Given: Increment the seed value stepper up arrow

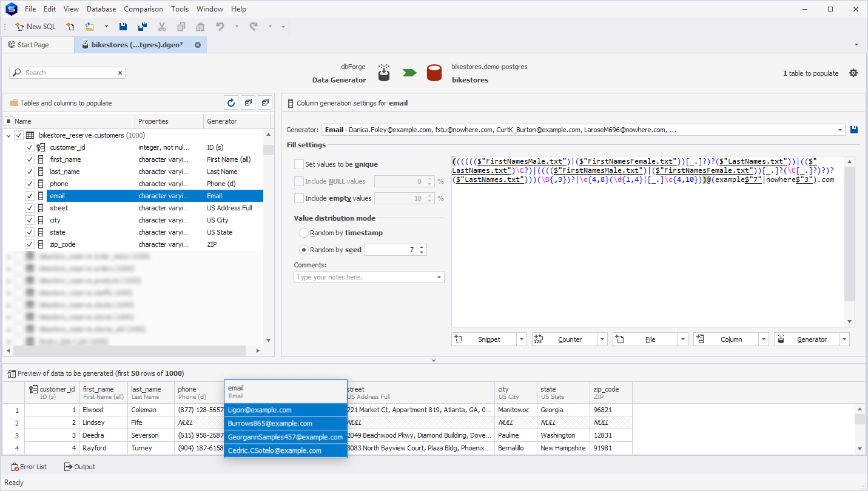Looking at the screenshot, I should coord(422,247).
